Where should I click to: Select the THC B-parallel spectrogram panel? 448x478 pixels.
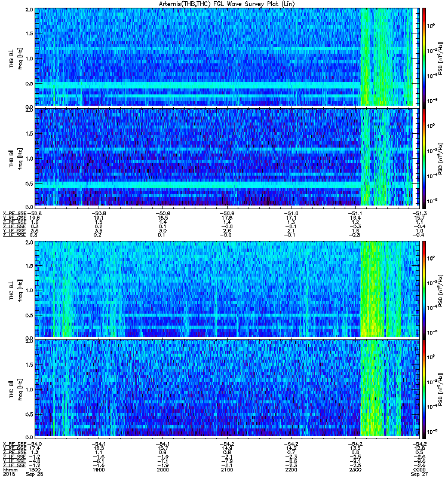(x=227, y=388)
